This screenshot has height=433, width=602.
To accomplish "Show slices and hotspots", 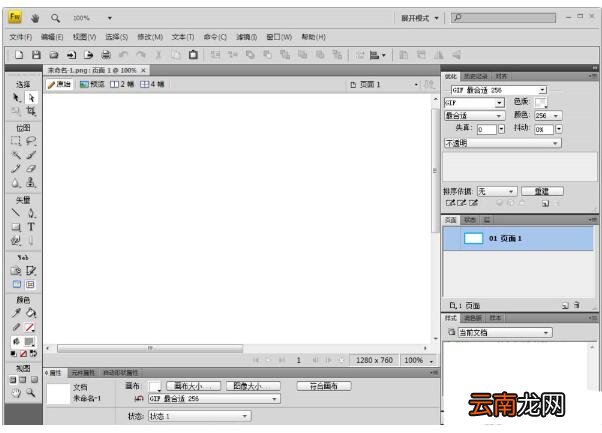I will [30, 284].
